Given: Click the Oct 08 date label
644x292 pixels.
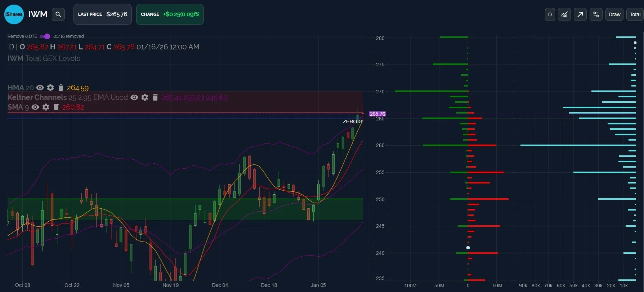Looking at the screenshot, I should pyautogui.click(x=23, y=285).
